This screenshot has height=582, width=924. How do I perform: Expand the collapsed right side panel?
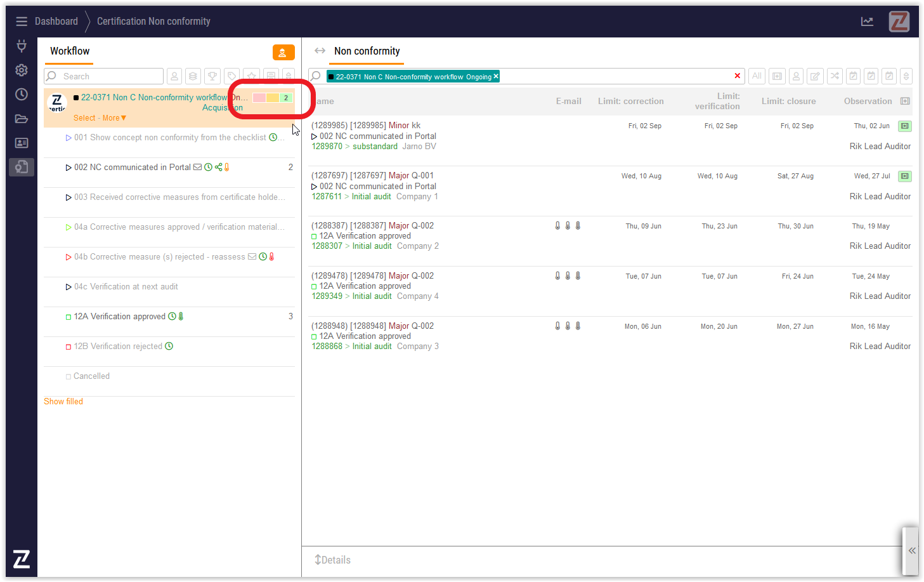tap(911, 550)
